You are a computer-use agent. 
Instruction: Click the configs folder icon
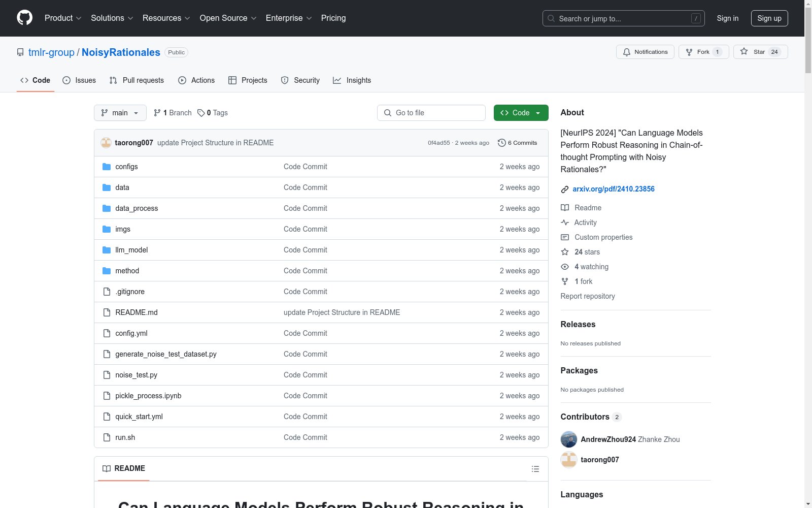tap(107, 167)
